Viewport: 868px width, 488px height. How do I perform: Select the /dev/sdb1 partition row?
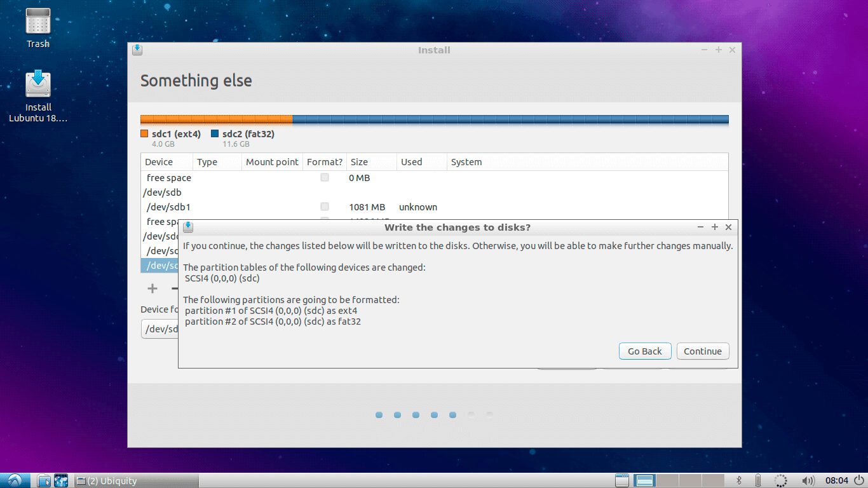pyautogui.click(x=168, y=207)
